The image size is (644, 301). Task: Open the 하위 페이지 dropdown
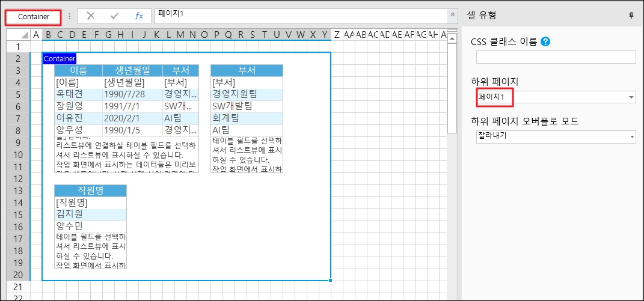pyautogui.click(x=631, y=97)
